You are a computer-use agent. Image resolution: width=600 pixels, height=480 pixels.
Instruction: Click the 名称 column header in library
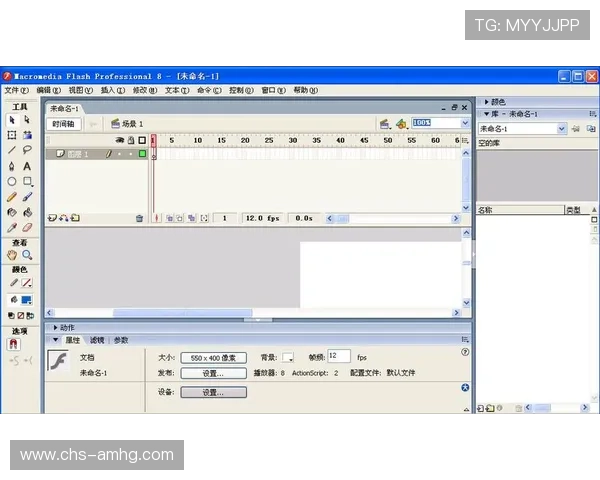pyautogui.click(x=521, y=210)
